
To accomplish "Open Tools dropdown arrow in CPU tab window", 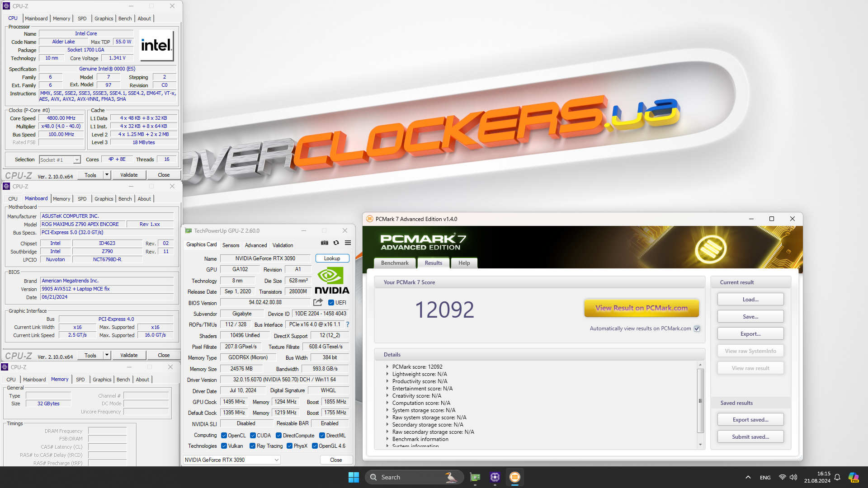I will (x=107, y=175).
